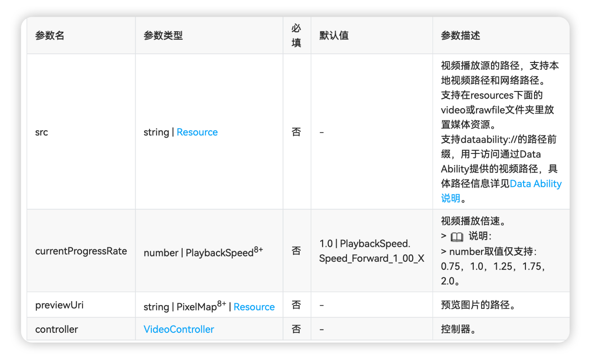Click the 否 cell in currentProgressRate row
The width and height of the screenshot is (597, 364).
296,251
